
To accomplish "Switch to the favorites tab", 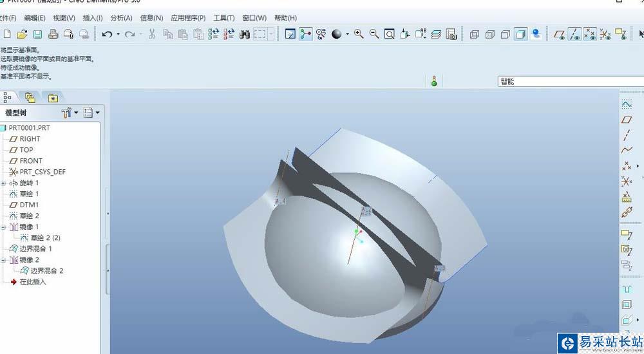I will tap(53, 98).
